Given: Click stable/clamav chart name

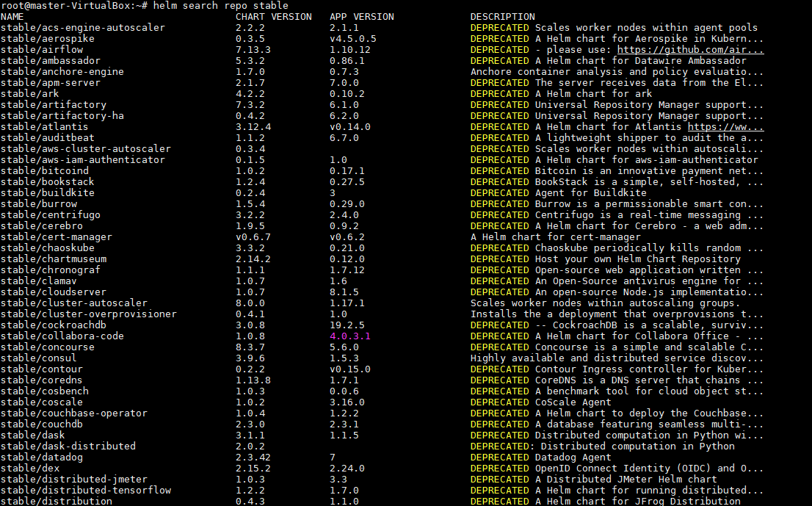Looking at the screenshot, I should coord(39,281).
